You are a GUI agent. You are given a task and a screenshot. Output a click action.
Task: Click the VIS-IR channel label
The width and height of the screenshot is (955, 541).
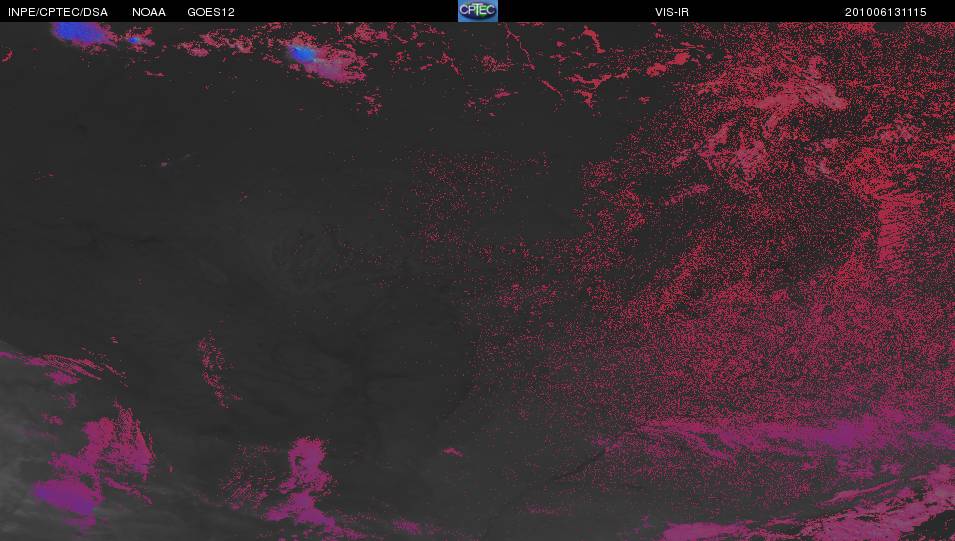pos(672,12)
